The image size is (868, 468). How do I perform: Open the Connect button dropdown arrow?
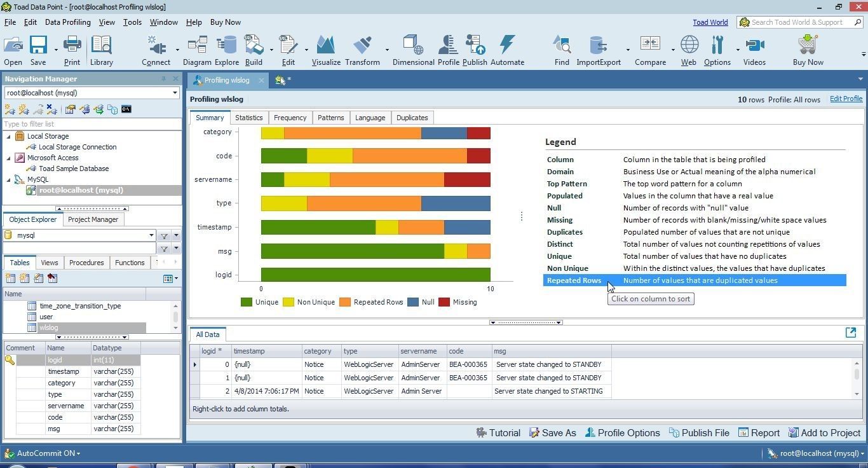[x=177, y=50]
